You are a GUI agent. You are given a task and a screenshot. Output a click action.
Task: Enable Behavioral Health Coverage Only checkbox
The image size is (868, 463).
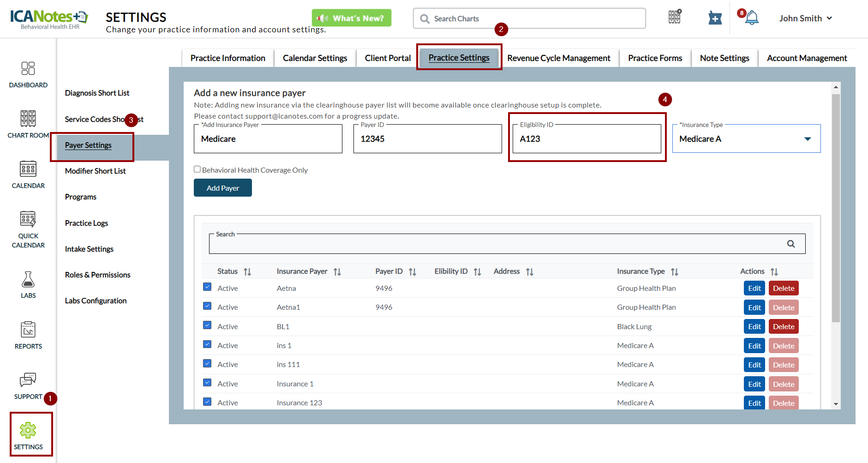[198, 169]
